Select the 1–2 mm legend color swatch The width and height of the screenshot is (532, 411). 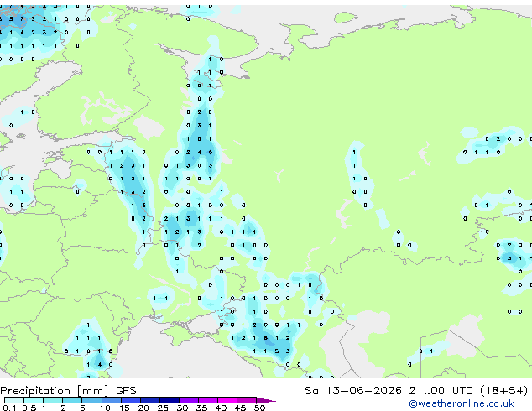click(53, 400)
